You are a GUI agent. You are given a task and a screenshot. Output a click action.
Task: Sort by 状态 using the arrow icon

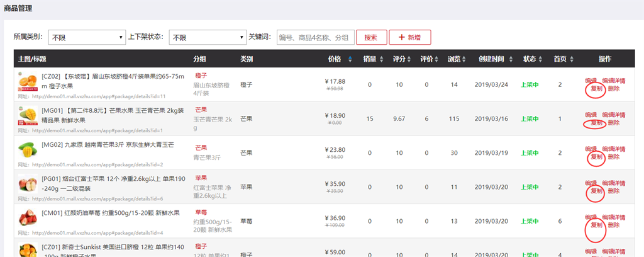(540, 60)
